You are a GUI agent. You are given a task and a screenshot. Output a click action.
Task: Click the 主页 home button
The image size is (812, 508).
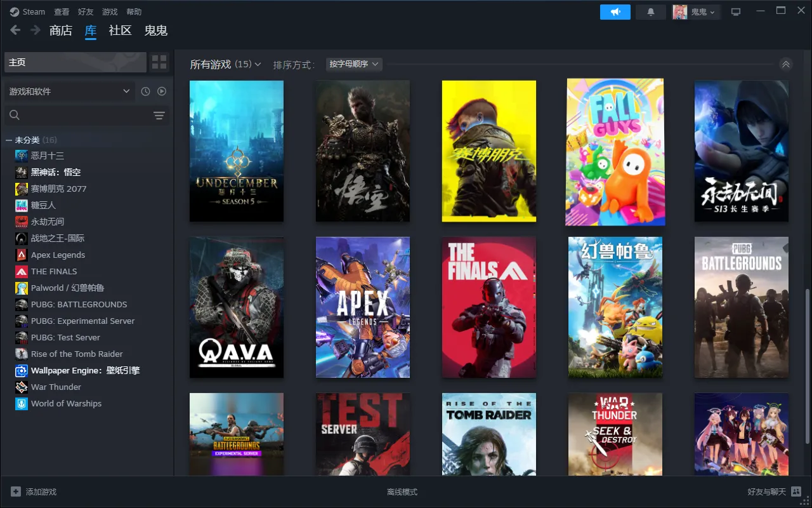click(75, 62)
